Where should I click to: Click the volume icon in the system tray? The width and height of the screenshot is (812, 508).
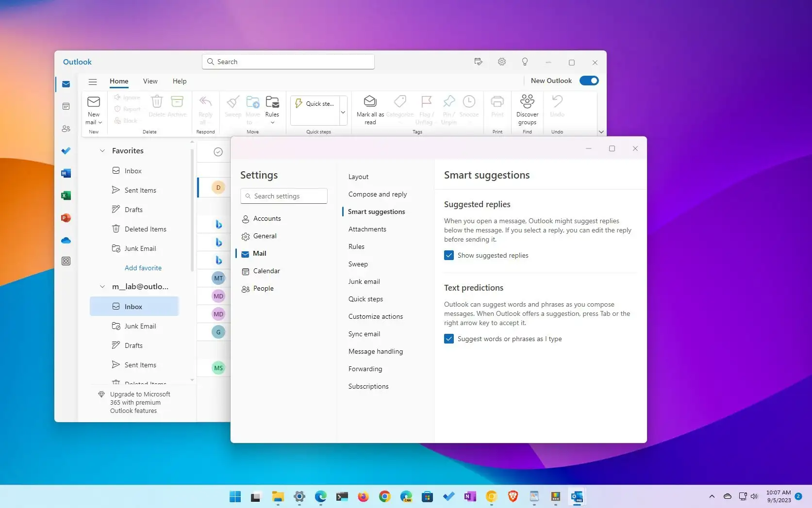[x=754, y=496]
